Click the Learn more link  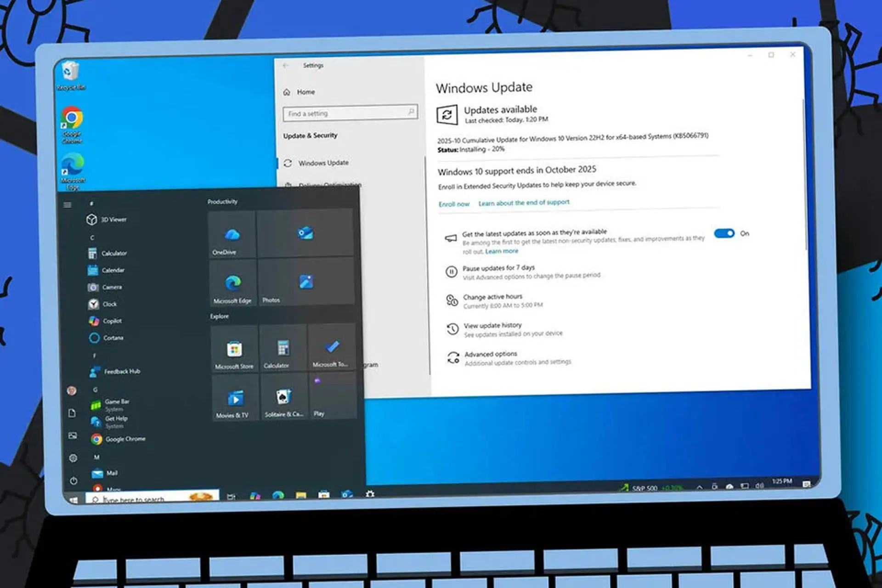pos(502,251)
